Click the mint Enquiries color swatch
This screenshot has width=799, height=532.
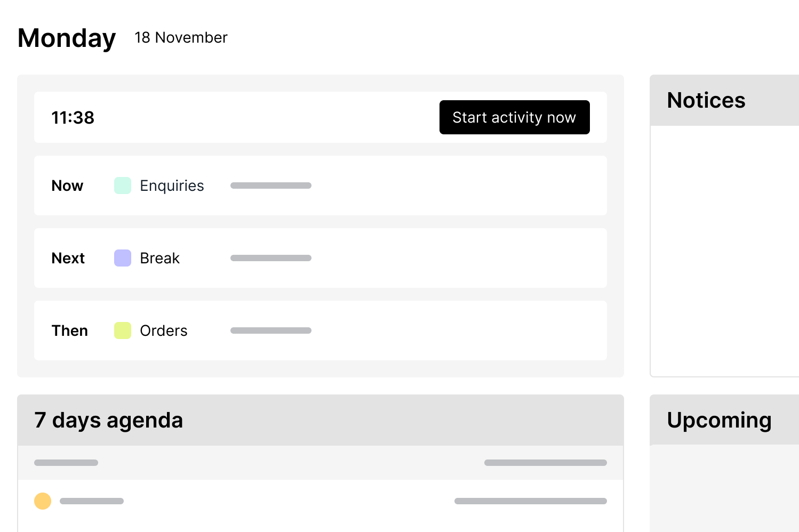[123, 186]
